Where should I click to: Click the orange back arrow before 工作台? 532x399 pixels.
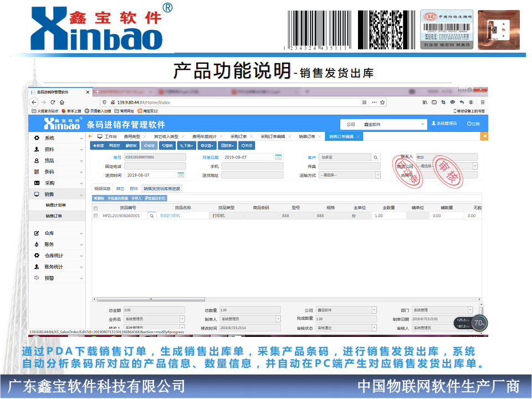click(x=90, y=136)
